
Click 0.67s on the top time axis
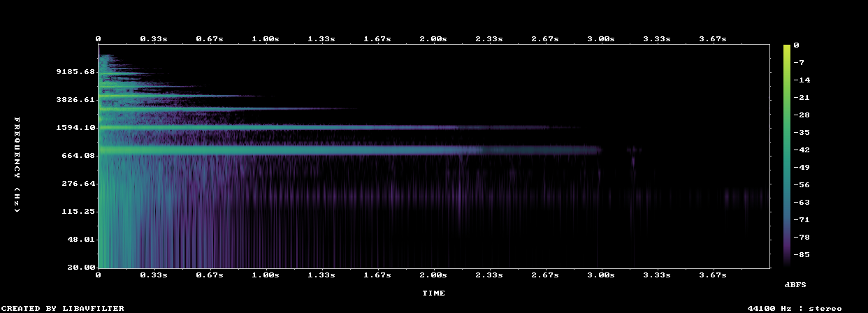click(210, 39)
